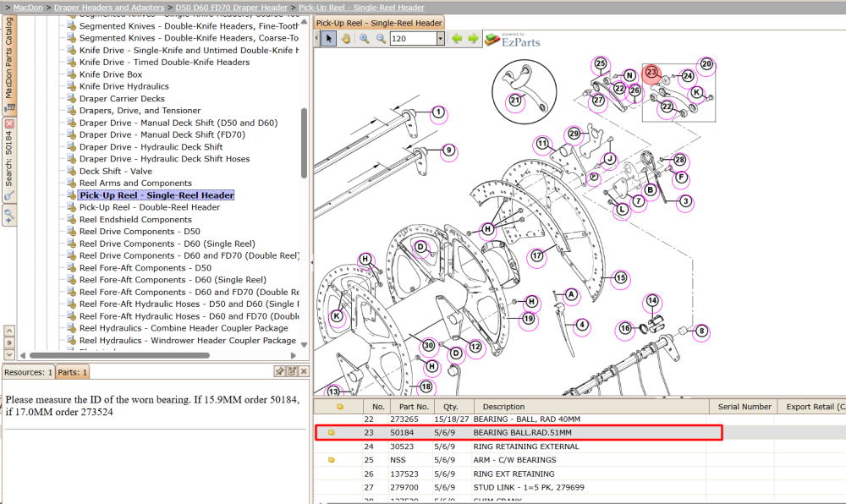846x504 pixels.
Task: Click page icon beside Knife Drive - Timed Double-Knife Headers
Action: [x=71, y=62]
